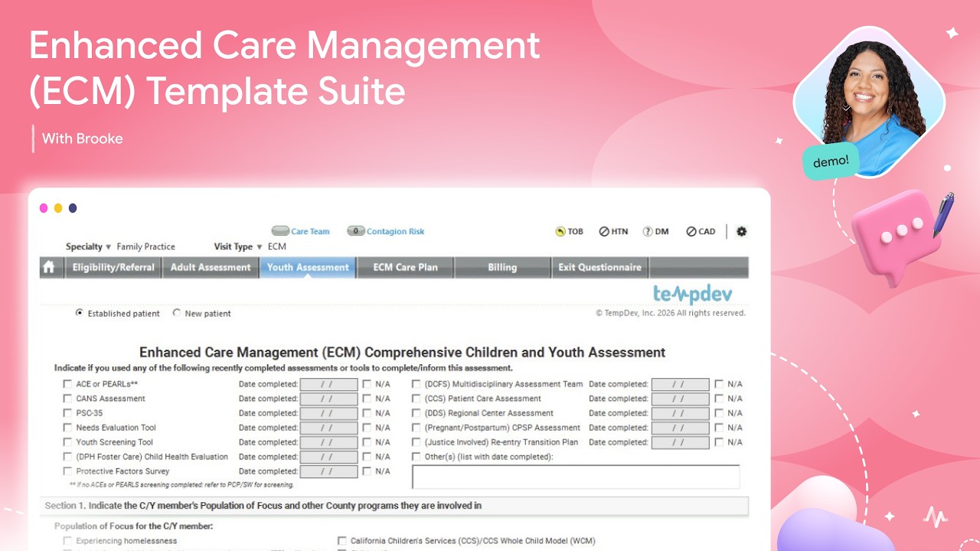Check the Other(s) list checkbox

click(x=416, y=457)
